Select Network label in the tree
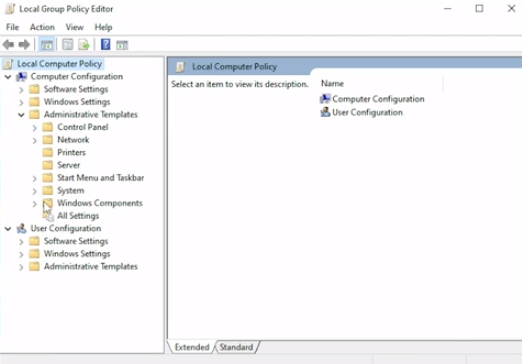The width and height of the screenshot is (522, 364). click(73, 140)
